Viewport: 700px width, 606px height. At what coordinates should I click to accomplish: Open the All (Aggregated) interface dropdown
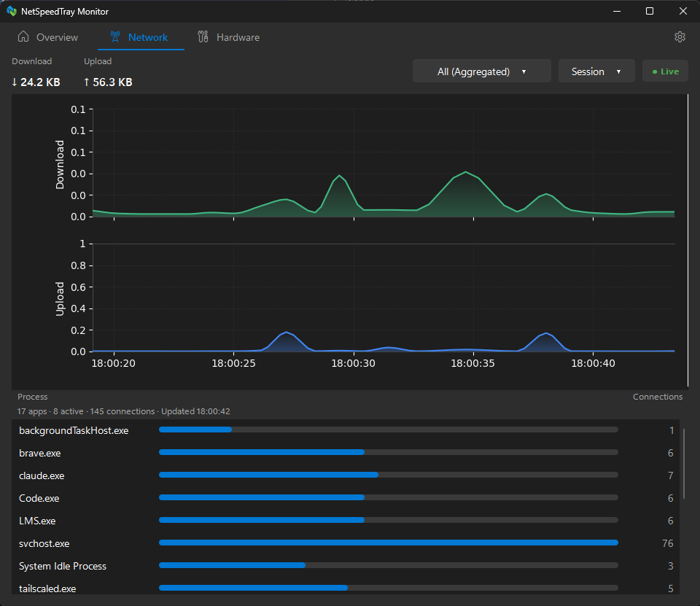pos(482,71)
